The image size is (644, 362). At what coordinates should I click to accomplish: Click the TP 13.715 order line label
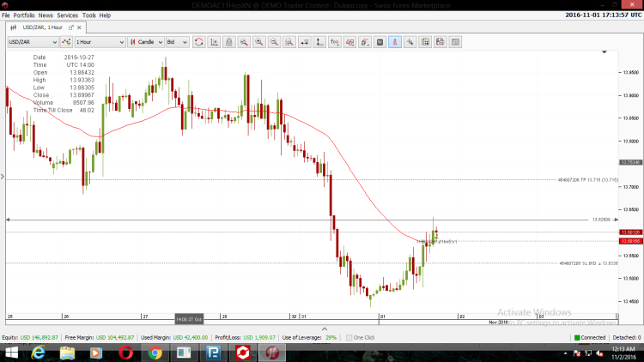[x=587, y=180]
